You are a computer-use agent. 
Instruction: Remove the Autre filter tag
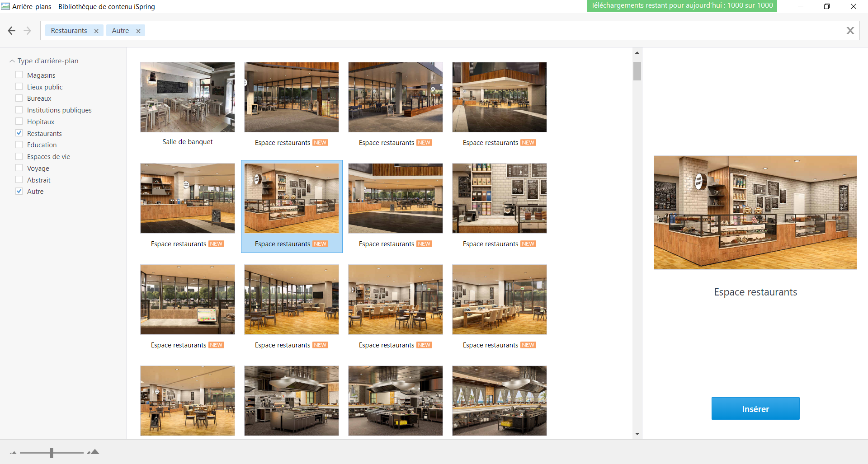click(x=138, y=31)
